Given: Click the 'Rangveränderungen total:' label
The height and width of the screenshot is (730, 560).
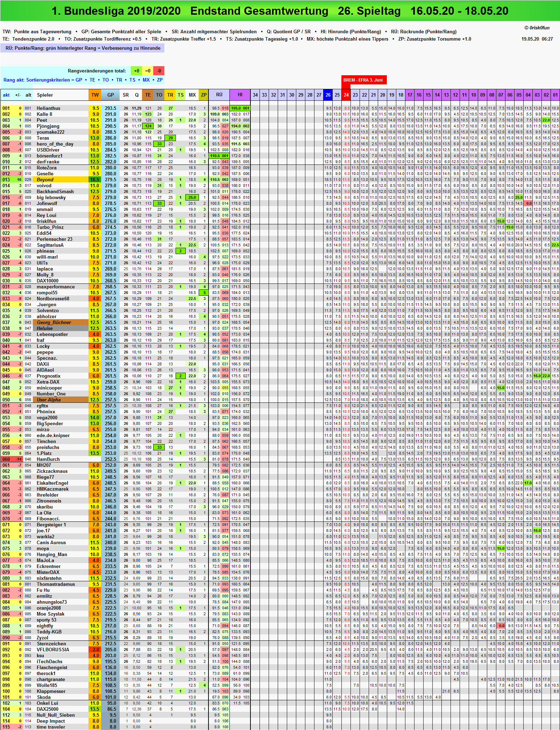Looking at the screenshot, I should pyautogui.click(x=97, y=71).
